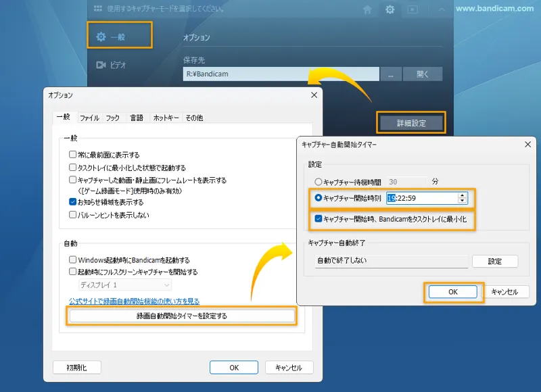The height and width of the screenshot is (392, 541).
Task: Click the 開く button next to save path
Action: pyautogui.click(x=423, y=74)
